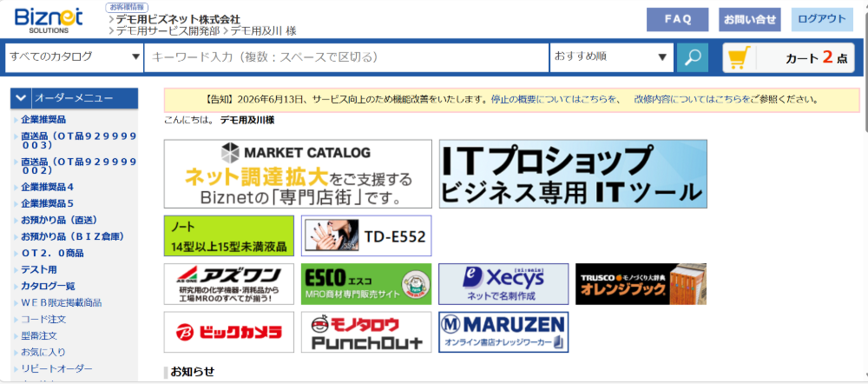Open the TRUSCO オレンジブック banner
The height and width of the screenshot is (384, 868).
pos(641,284)
